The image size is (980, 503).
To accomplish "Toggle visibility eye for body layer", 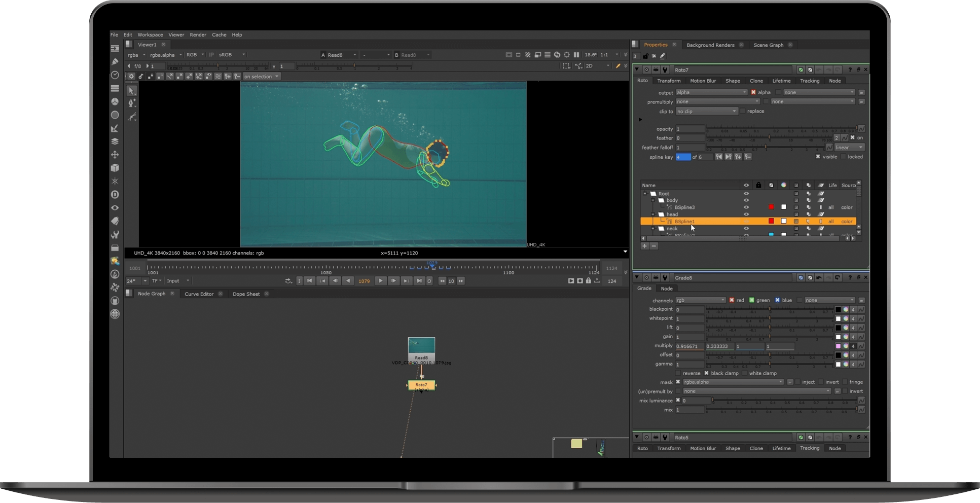I will tap(746, 200).
